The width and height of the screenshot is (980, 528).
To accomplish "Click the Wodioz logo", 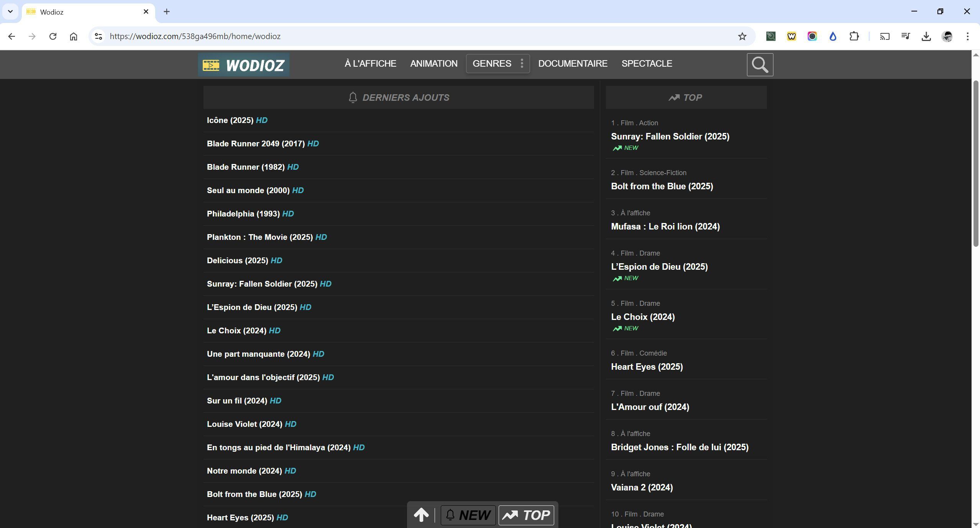I will coord(244,65).
